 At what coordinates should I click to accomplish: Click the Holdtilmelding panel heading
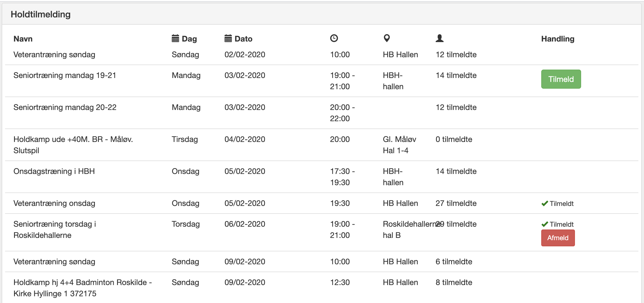coord(41,14)
